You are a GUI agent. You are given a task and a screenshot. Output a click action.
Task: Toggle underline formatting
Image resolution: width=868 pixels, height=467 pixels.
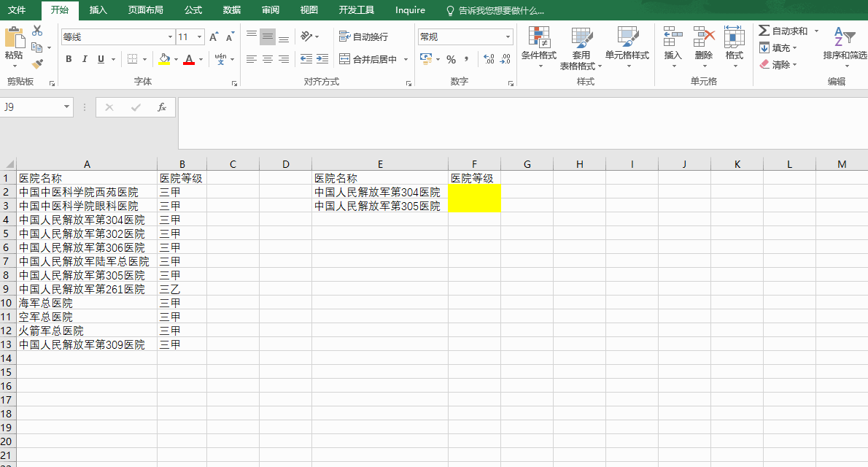coord(101,58)
